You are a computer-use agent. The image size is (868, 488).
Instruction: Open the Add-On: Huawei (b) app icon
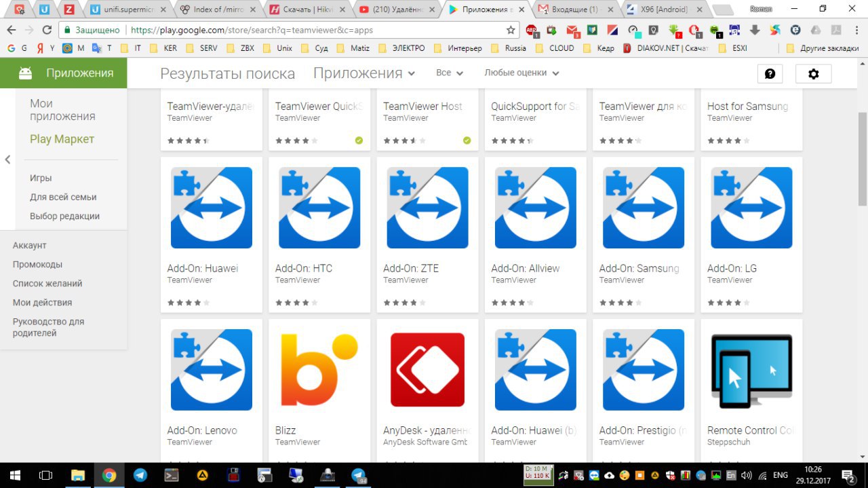click(536, 370)
